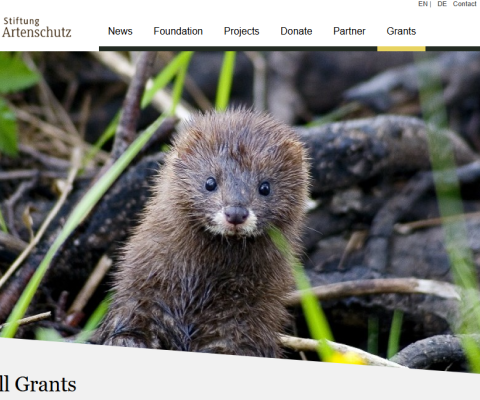480x400 pixels.
Task: Click the Grants page heading text
Action: (x=38, y=384)
